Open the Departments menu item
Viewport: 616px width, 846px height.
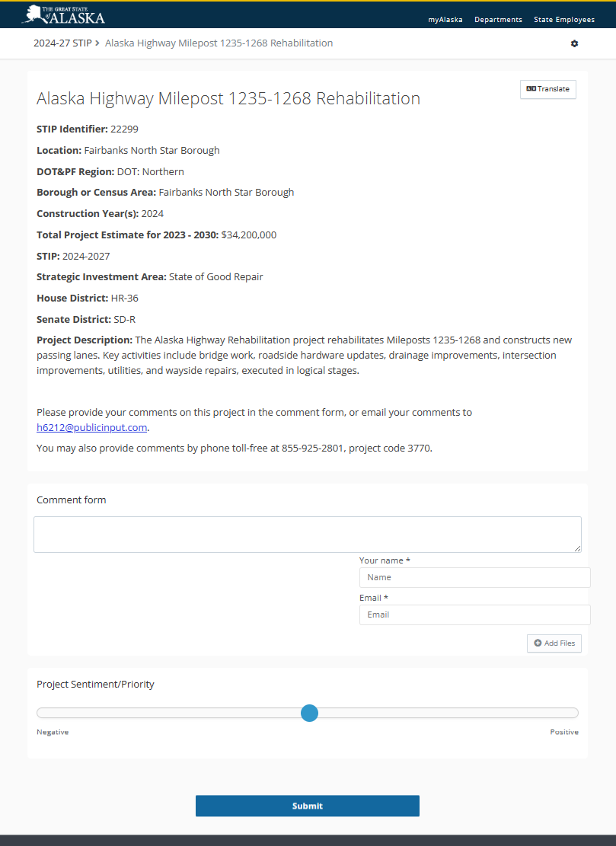tap(498, 20)
